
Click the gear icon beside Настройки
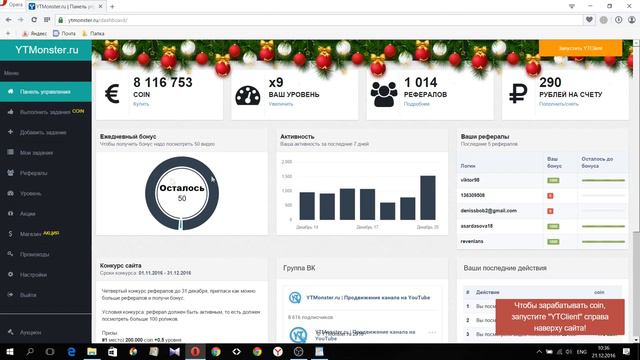click(x=11, y=274)
